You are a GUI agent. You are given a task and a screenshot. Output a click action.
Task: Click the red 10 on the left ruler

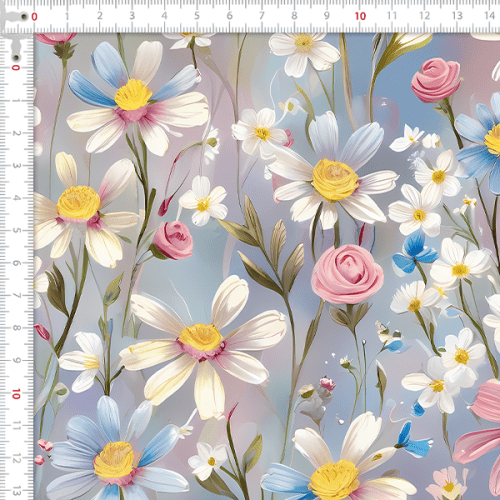pyautogui.click(x=16, y=394)
